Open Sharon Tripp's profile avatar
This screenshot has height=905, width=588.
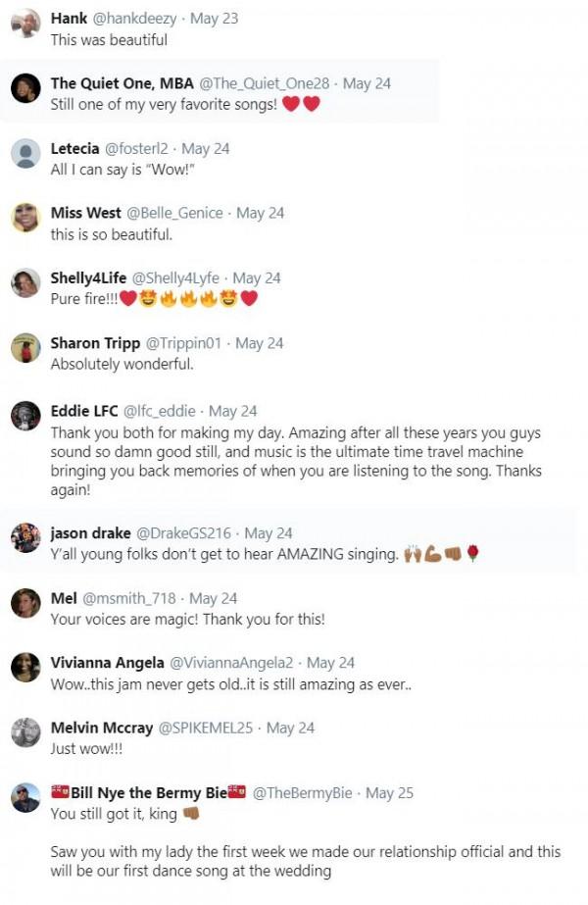click(x=25, y=348)
